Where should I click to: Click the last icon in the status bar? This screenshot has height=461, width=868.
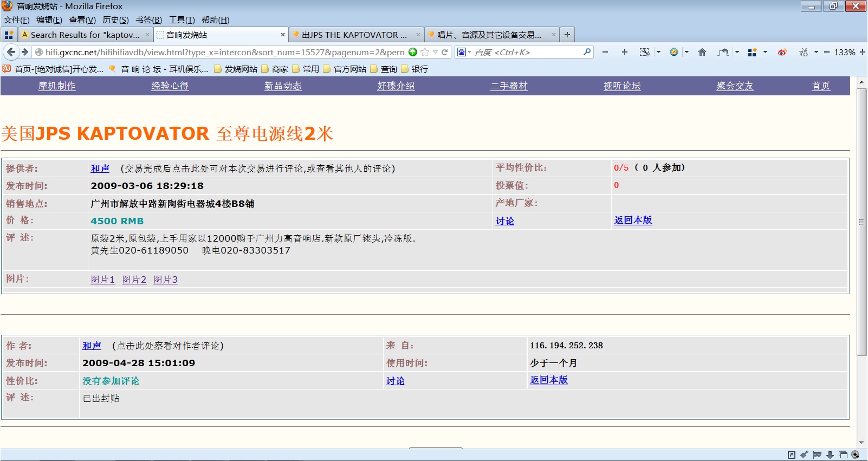(x=856, y=454)
